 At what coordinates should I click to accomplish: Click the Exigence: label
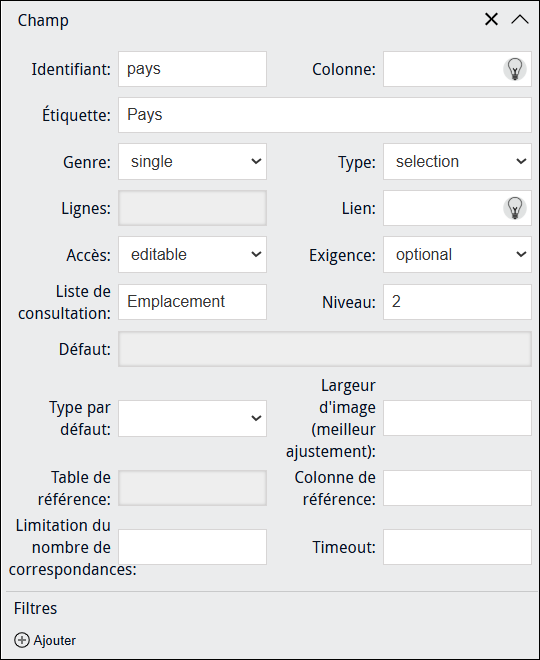tap(342, 255)
